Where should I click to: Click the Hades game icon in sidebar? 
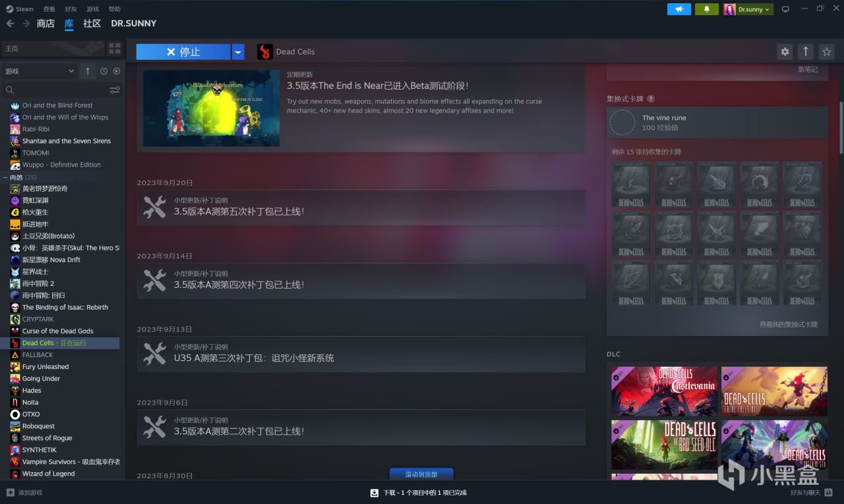click(x=15, y=390)
